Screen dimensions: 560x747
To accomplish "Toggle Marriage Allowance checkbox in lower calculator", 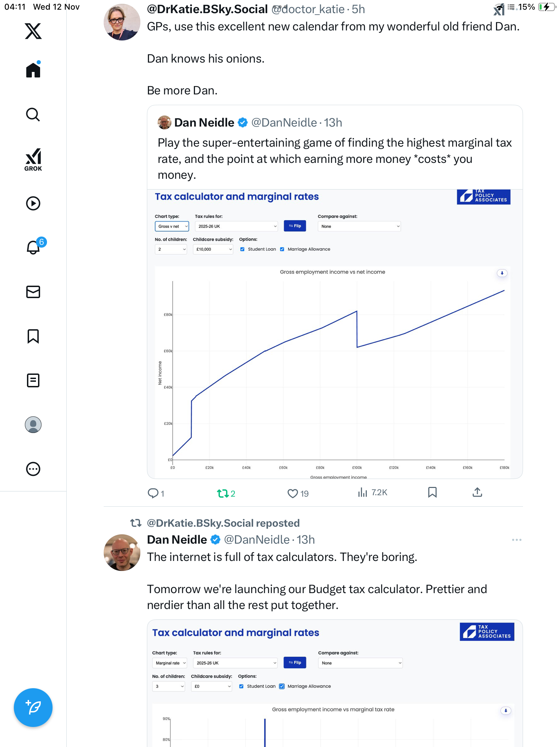I will coord(282,686).
